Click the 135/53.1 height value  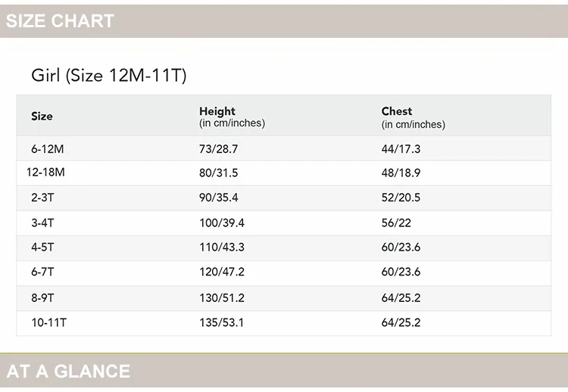[221, 322]
